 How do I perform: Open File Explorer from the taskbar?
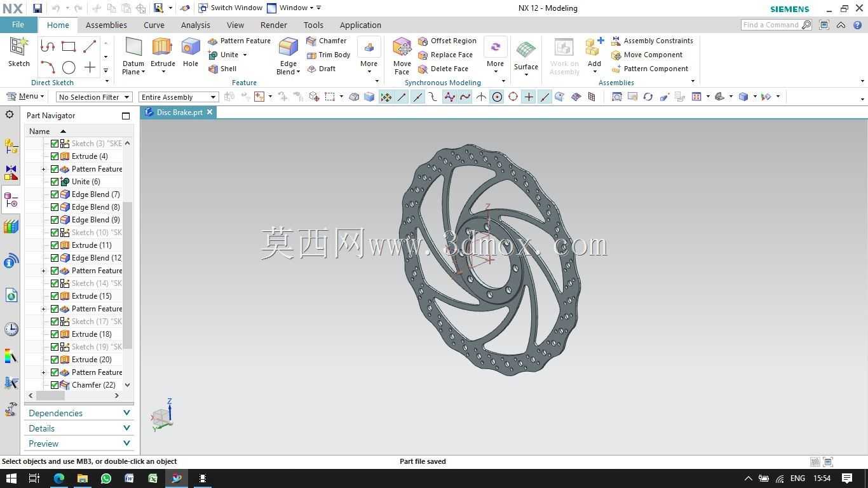coord(82,478)
